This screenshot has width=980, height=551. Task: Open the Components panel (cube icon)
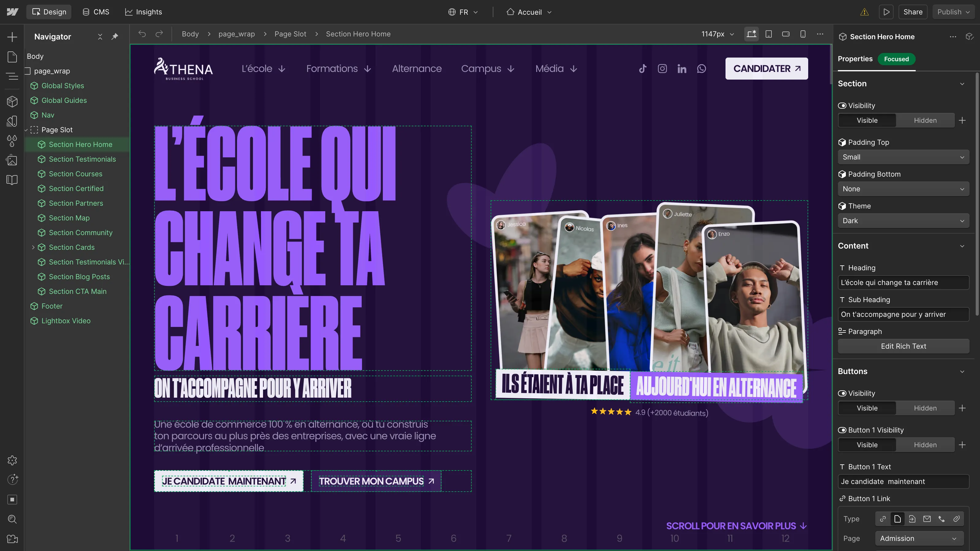[12, 101]
